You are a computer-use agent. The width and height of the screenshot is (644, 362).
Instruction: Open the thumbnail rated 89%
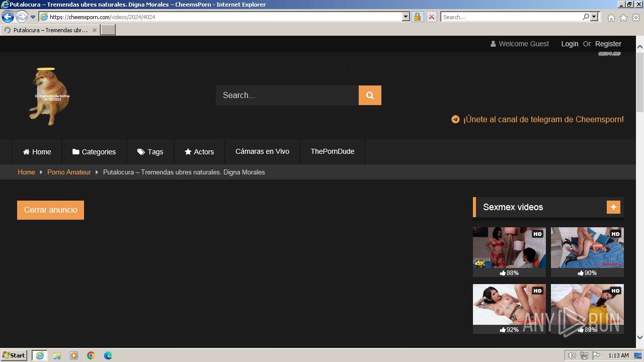coord(587,305)
